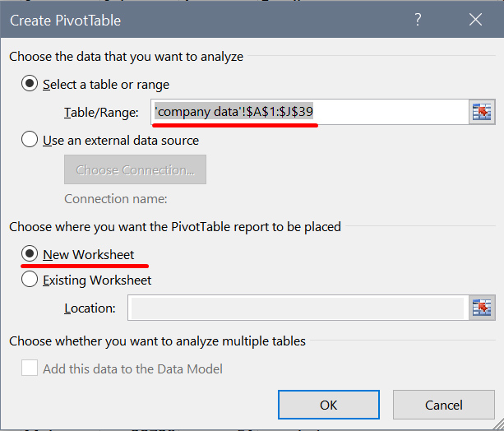
Task: Click the 'Location:' label
Action: point(90,308)
